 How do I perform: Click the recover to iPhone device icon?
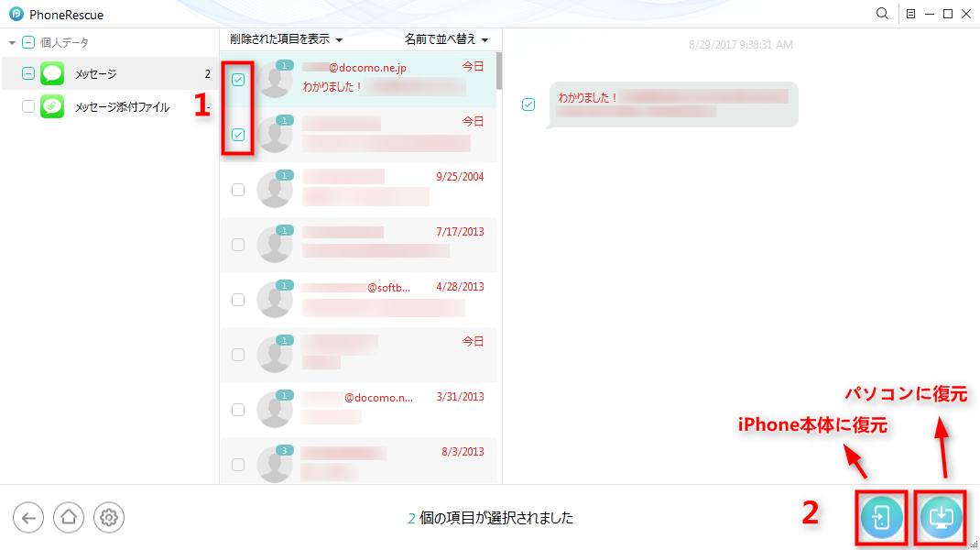881,518
